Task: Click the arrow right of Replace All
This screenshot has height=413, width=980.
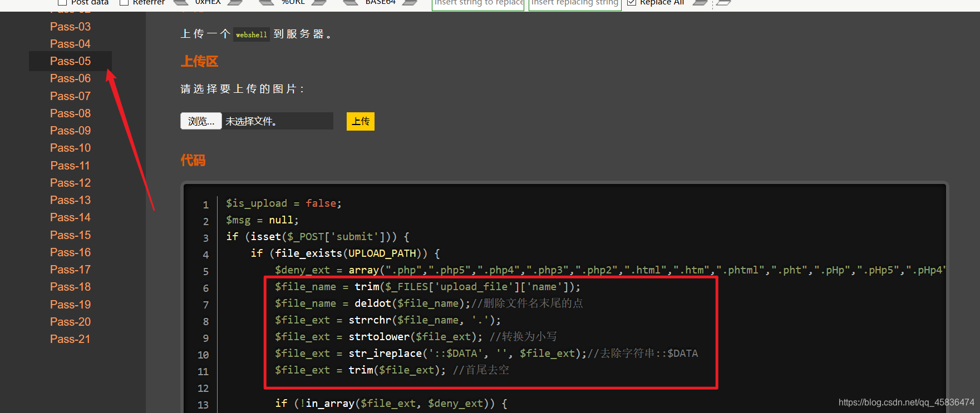Action: (701, 2)
